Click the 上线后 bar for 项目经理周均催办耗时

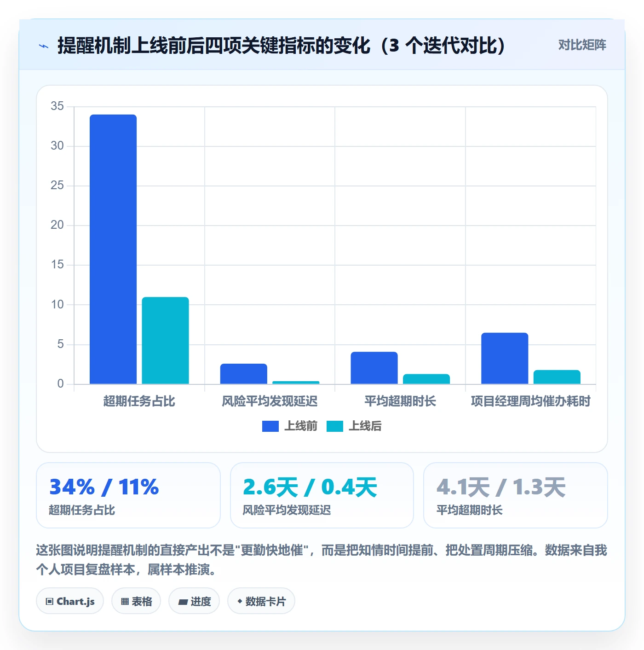pos(557,377)
